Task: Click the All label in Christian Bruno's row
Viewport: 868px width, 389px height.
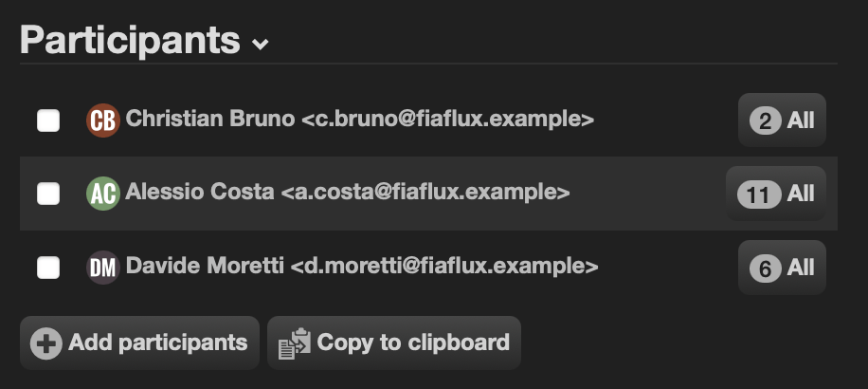Action: (801, 120)
